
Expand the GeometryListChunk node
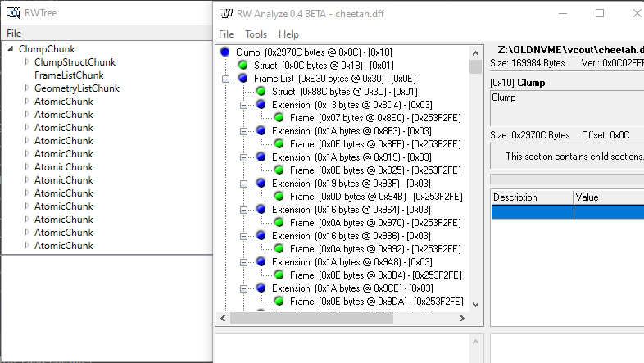[x=27, y=88]
